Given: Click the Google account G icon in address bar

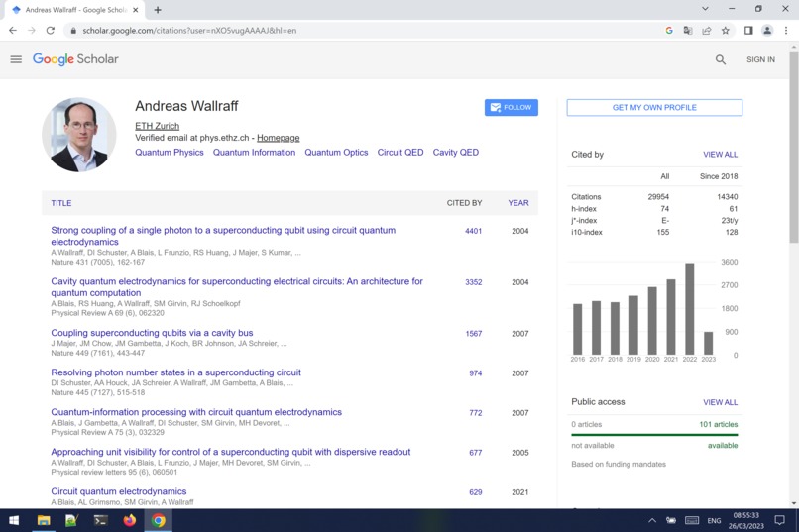Looking at the screenshot, I should point(669,31).
